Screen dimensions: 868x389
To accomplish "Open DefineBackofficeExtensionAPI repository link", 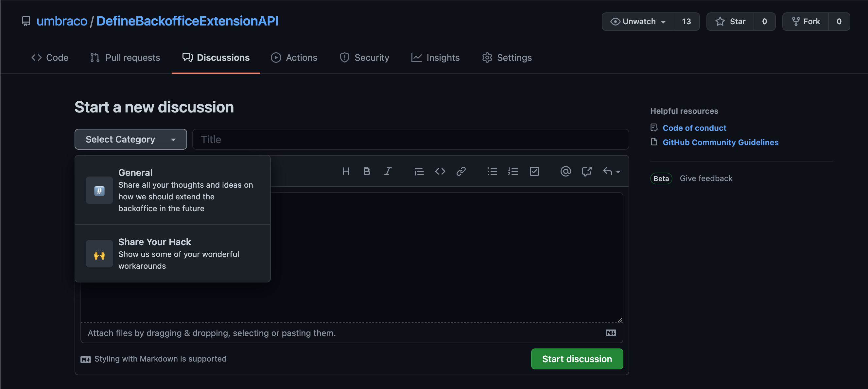I will pyautogui.click(x=187, y=21).
